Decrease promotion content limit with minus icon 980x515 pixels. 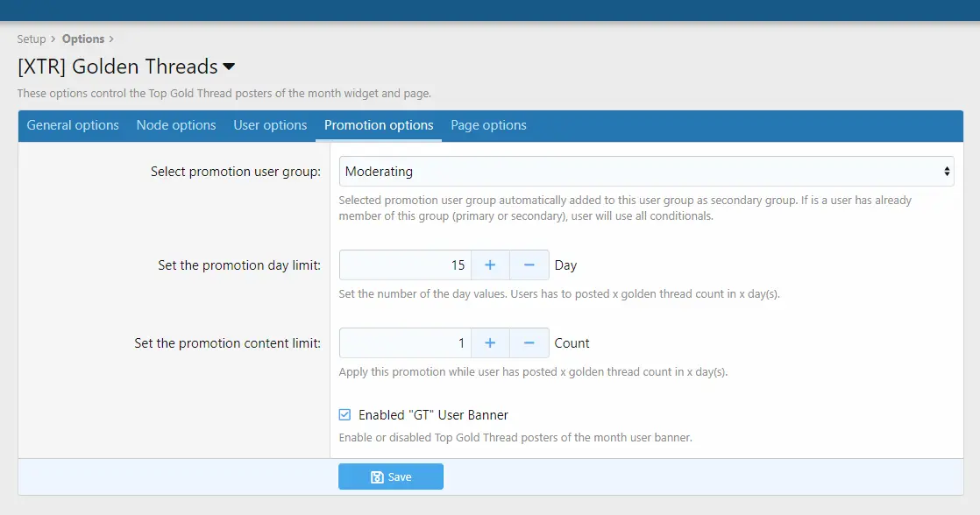529,342
